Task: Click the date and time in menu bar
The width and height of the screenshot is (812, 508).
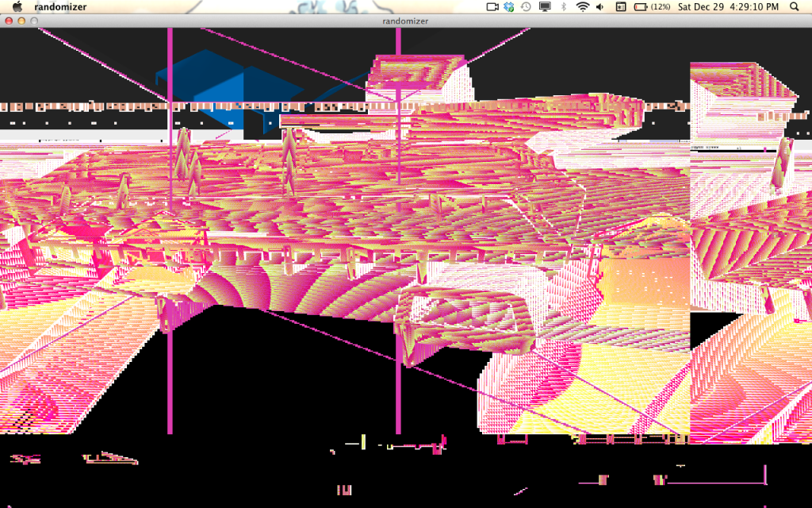Action: click(x=728, y=7)
